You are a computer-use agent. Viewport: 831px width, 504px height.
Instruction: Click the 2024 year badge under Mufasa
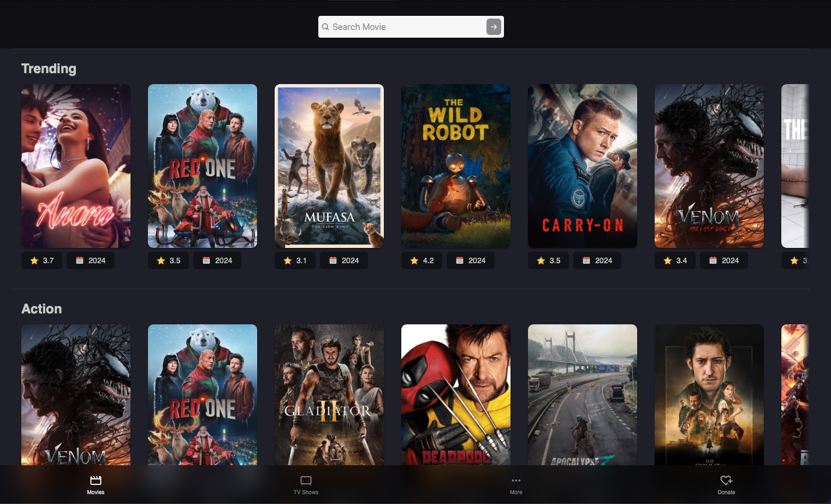coord(344,260)
